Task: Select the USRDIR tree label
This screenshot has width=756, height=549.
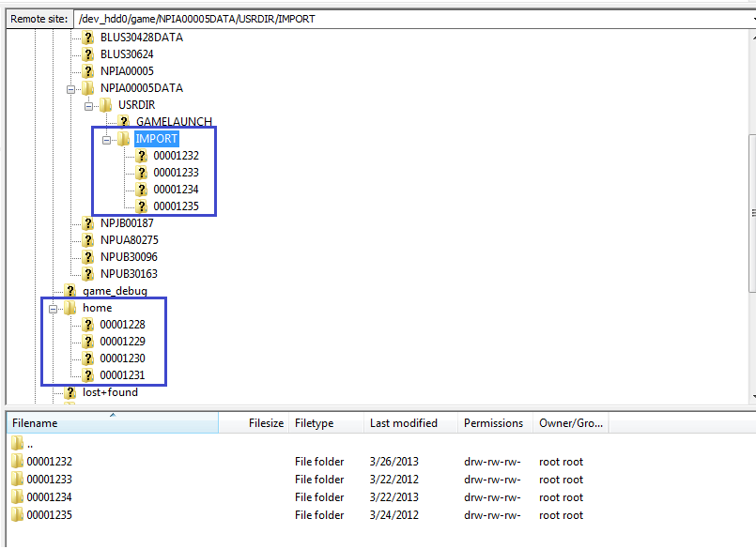Action: [x=137, y=105]
